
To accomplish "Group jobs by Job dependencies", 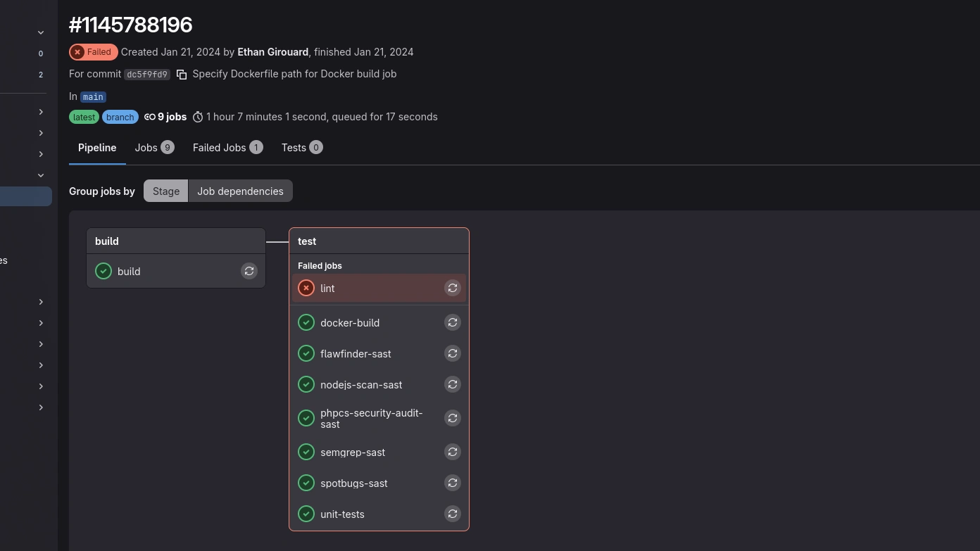I will pos(240,191).
